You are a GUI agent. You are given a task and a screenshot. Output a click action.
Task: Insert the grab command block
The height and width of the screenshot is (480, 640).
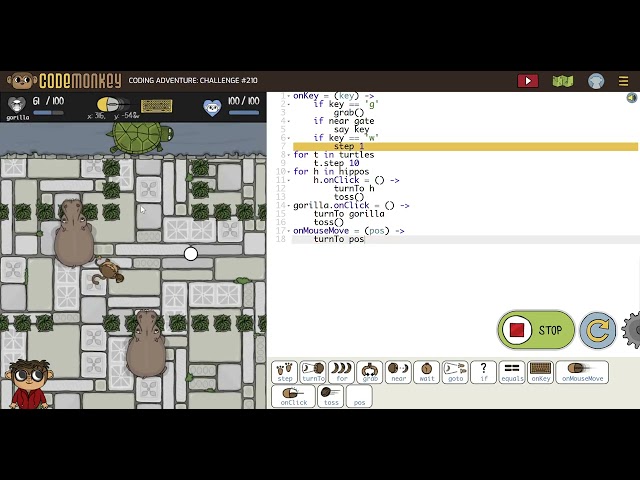pos(370,372)
